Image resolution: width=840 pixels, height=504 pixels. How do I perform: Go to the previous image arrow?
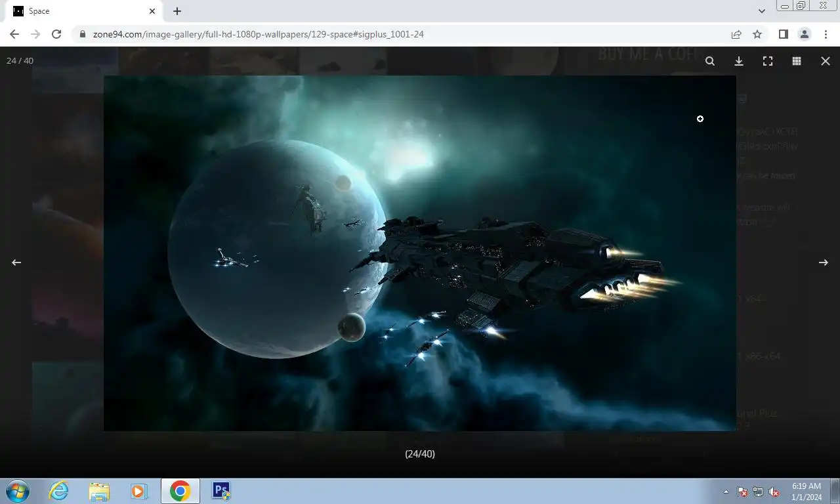[x=16, y=262]
